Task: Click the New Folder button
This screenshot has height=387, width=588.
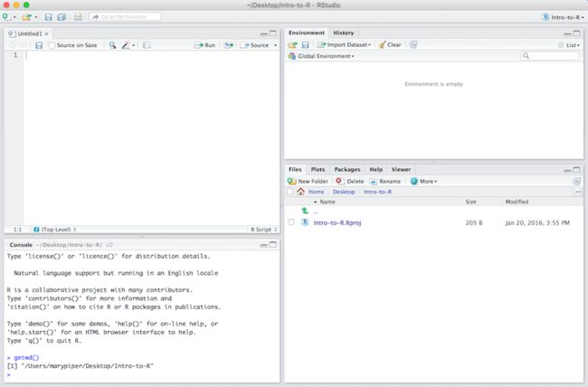Action: click(308, 182)
